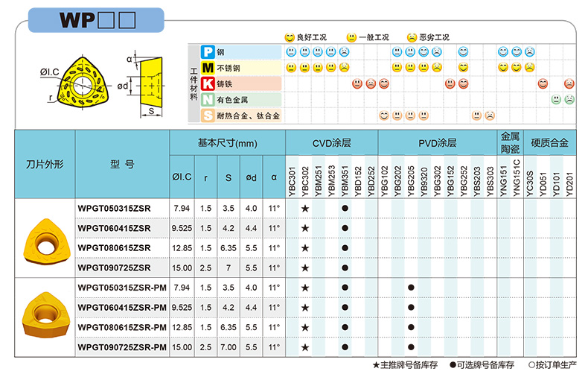588x383 pixels.
Task: Click the YNG151C grade column label
Action: pos(517,178)
